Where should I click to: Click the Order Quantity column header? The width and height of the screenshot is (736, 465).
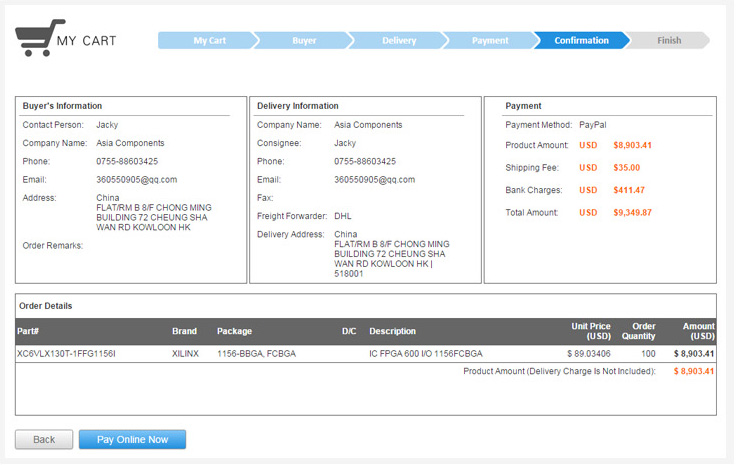638,331
